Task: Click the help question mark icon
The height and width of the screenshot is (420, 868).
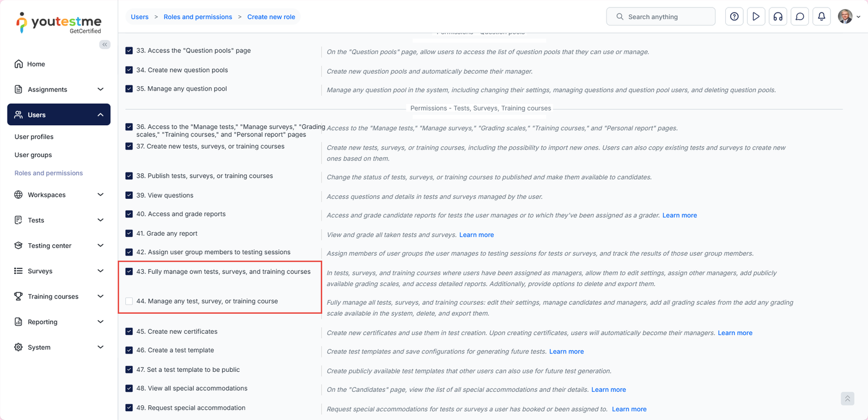Action: 734,17
